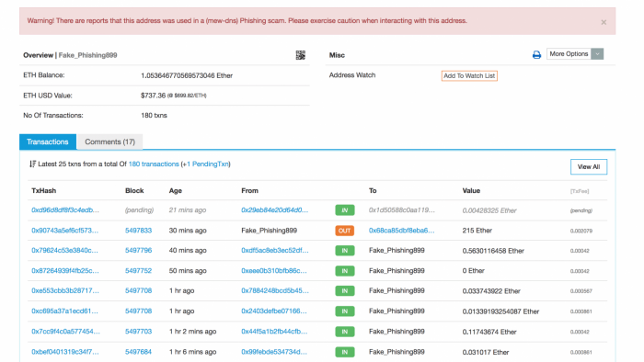Click the orange OUT badge
The width and height of the screenshot is (644, 362).
point(345,231)
